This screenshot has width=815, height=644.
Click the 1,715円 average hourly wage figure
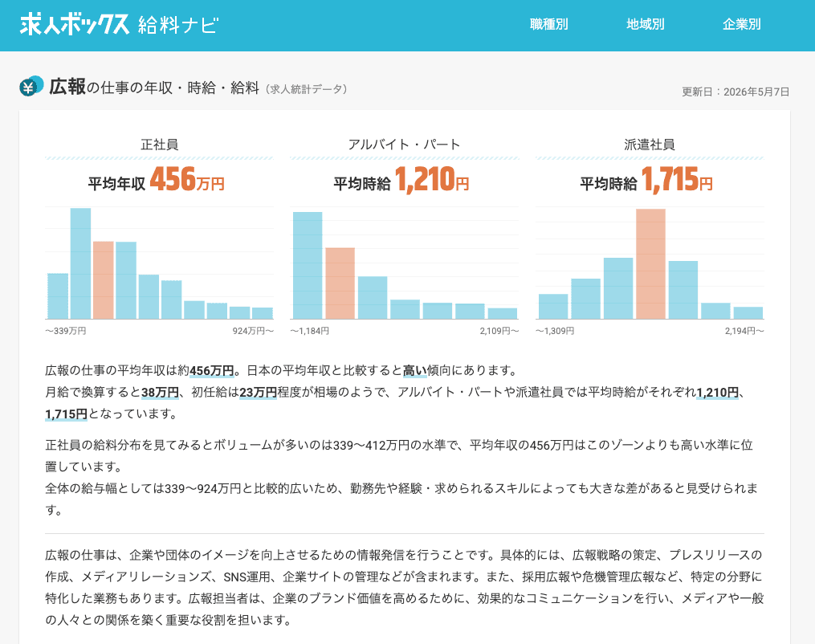pos(677,179)
